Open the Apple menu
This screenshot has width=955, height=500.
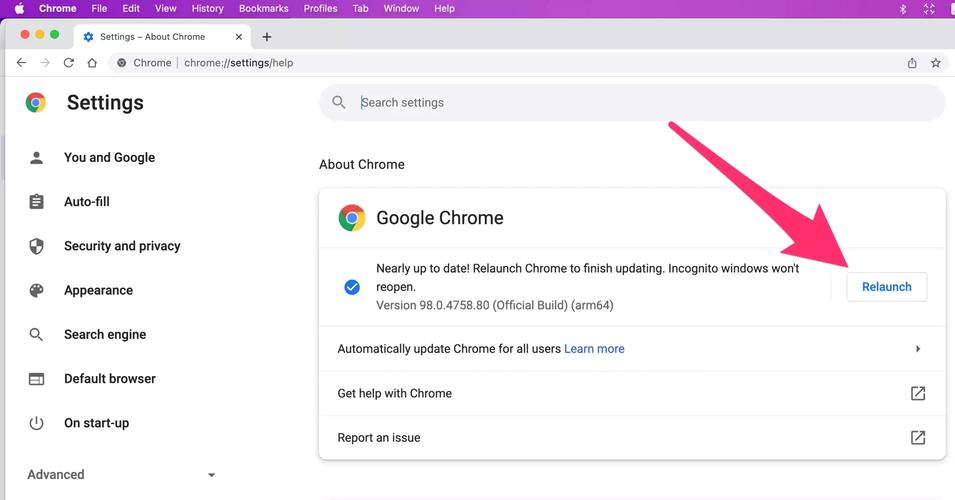19,9
